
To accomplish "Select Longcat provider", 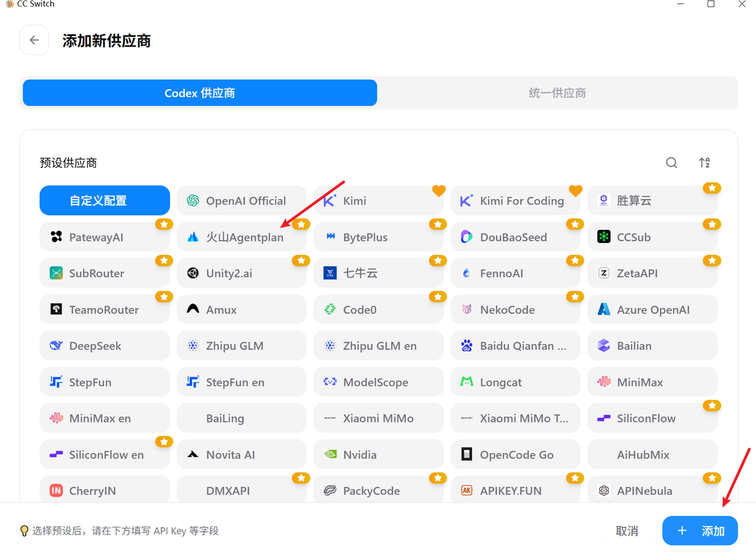I will pos(516,382).
